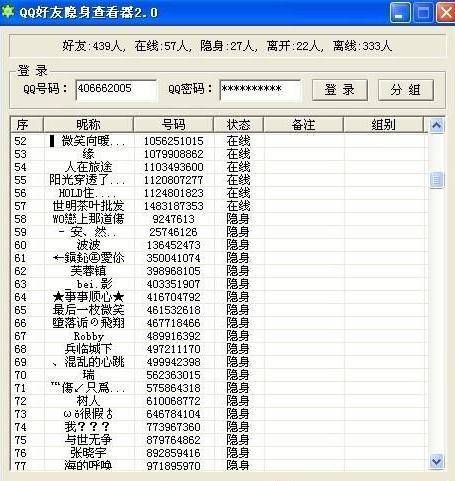Screen dimensions: 455x481
Task: Focus the QQ号码 input field
Action: 116,89
